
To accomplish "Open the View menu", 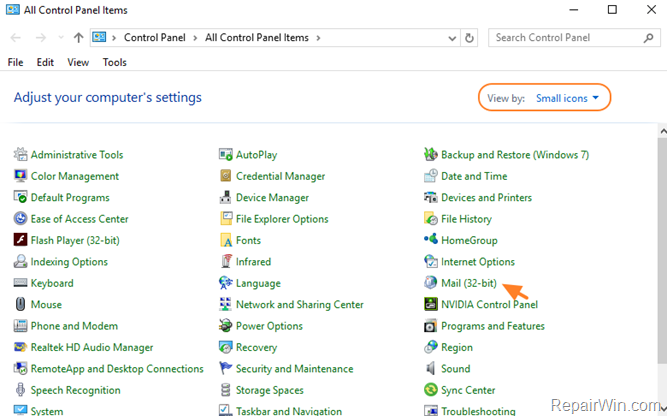I will coord(78,63).
